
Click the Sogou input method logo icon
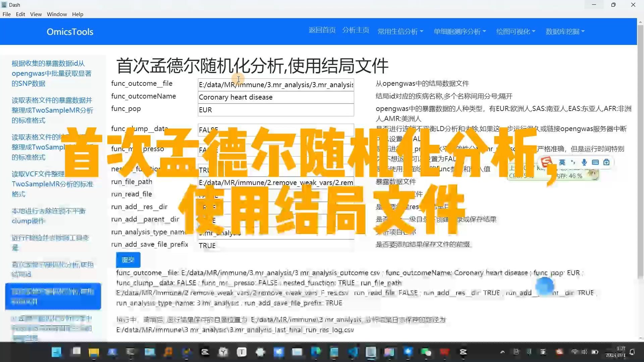547,162
